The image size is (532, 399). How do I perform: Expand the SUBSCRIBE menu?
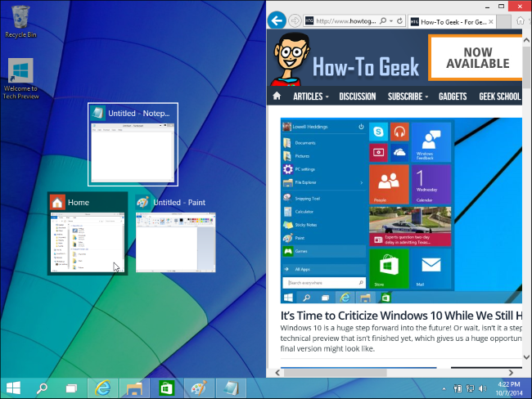coord(408,96)
